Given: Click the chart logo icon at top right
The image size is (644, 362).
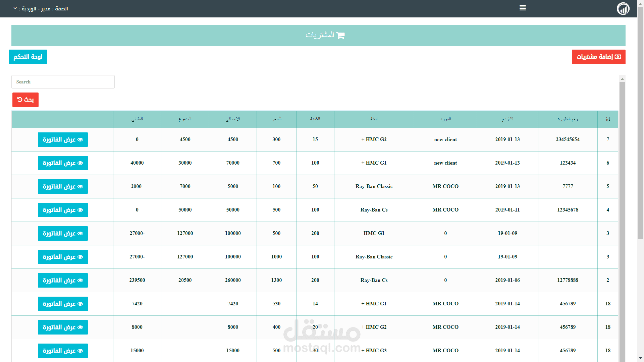Looking at the screenshot, I should 623,9.
